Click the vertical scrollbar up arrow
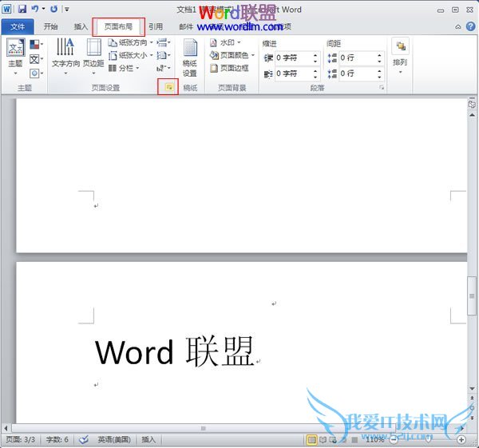The height and width of the screenshot is (448, 479). (472, 115)
